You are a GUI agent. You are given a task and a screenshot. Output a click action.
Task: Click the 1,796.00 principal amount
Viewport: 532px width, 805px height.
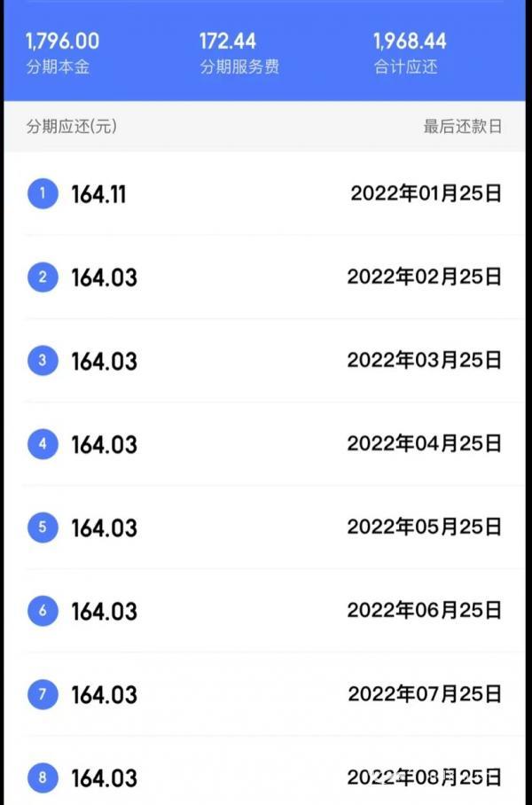click(62, 41)
